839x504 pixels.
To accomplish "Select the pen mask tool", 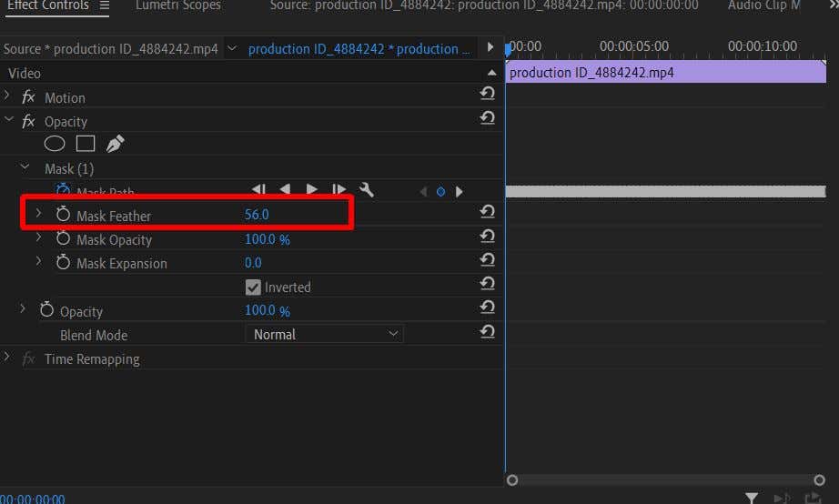I will click(x=115, y=144).
